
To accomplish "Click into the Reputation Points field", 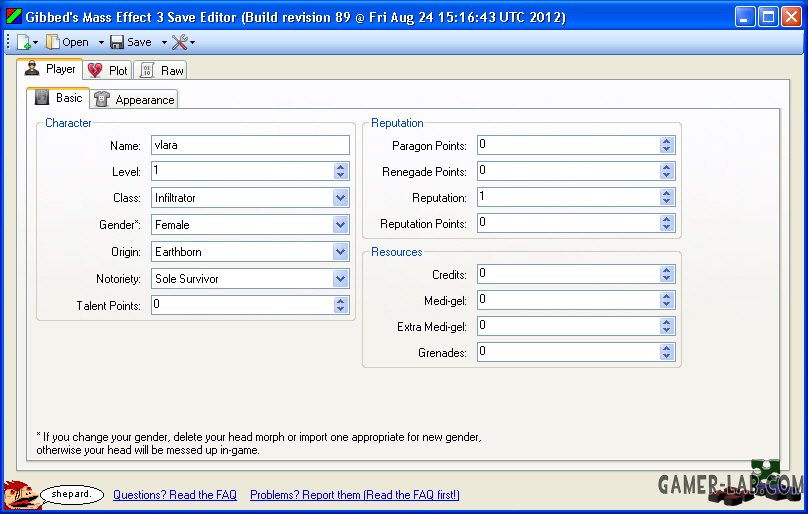I will point(568,223).
